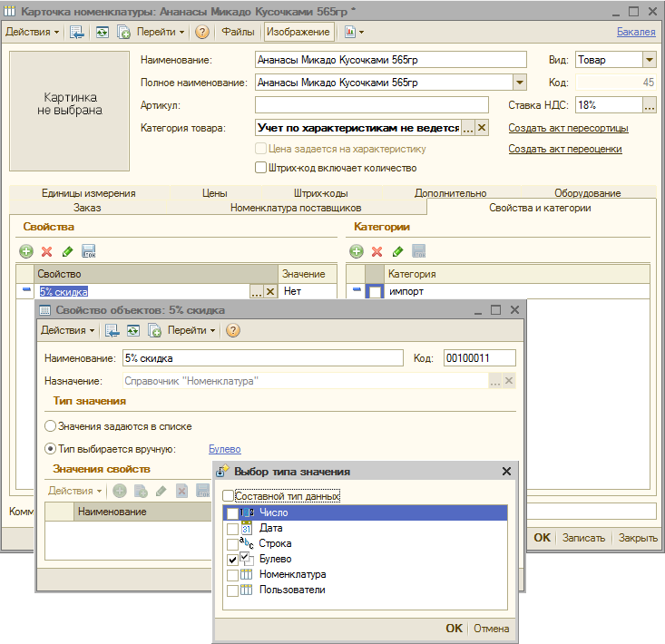
Task: Enable Составной тип данных checkbox
Action: pos(229,496)
